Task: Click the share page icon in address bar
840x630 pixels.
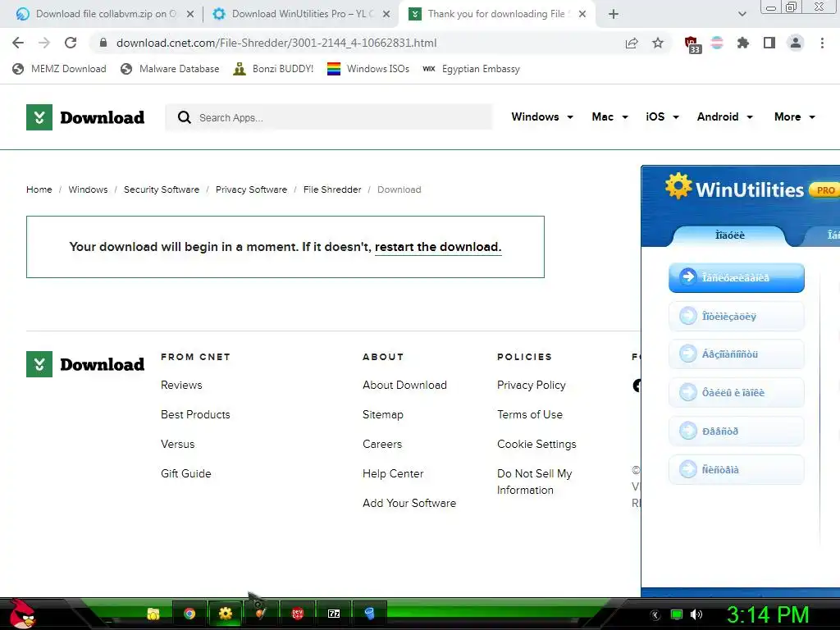Action: (x=632, y=43)
